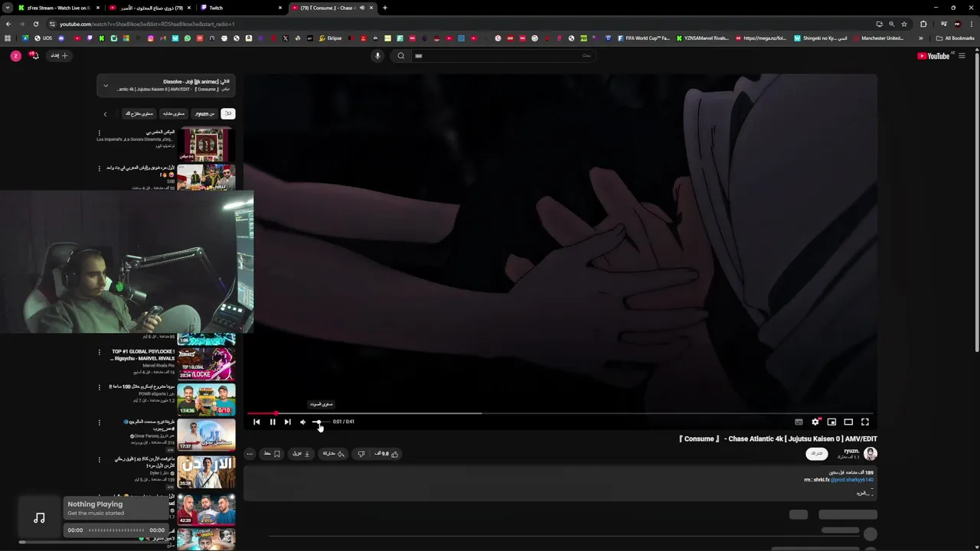Open YouTube notifications bell
This screenshot has height=551, width=980.
pyautogui.click(x=34, y=56)
